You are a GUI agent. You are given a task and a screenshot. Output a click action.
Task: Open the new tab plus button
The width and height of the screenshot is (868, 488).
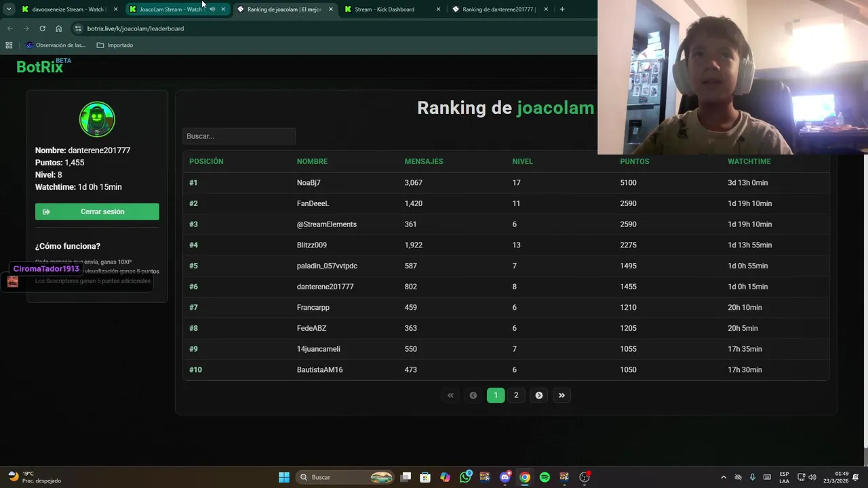(562, 9)
